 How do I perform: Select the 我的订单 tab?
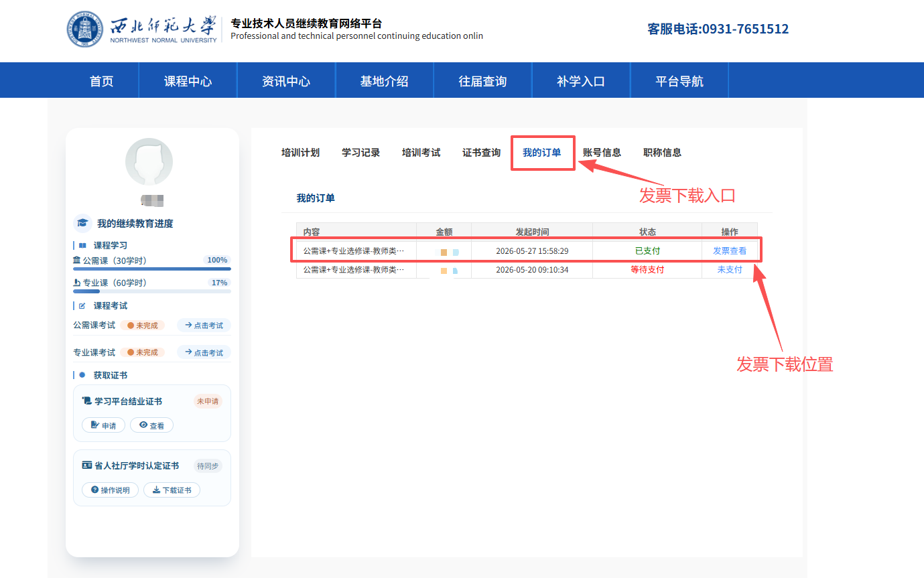pyautogui.click(x=541, y=152)
